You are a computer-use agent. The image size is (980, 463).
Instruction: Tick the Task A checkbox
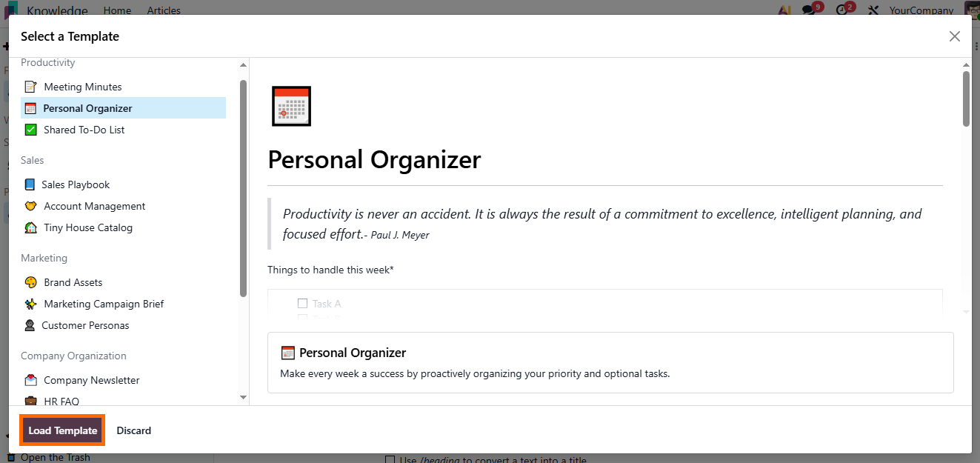pos(302,303)
